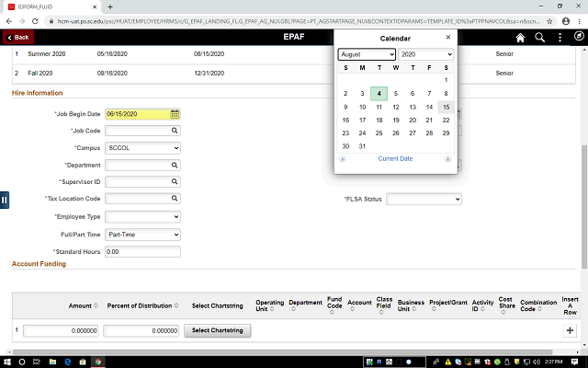Sort by the Amount column header
This screenshot has width=588, height=368.
tap(84, 305)
